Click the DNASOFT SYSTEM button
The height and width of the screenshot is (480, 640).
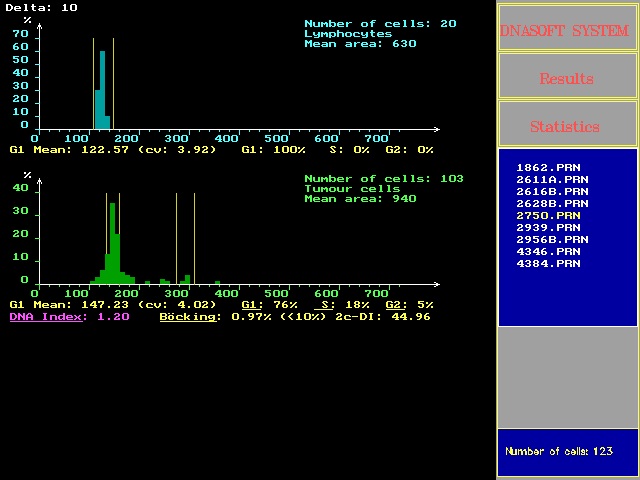coord(566,31)
